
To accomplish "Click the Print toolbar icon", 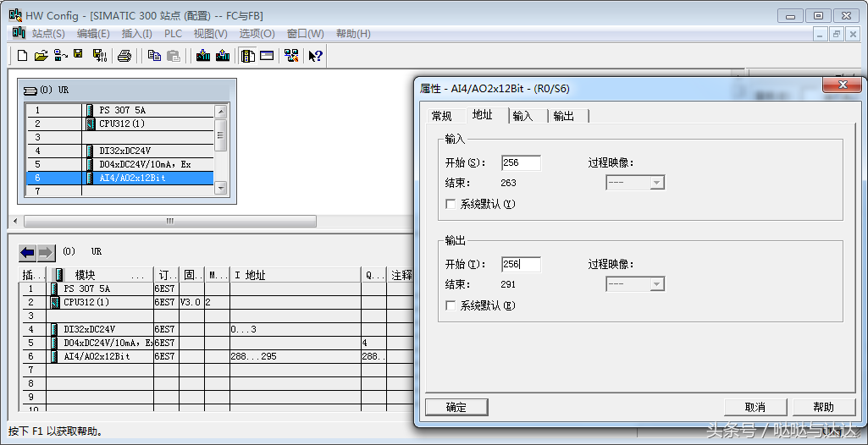I will click(124, 55).
